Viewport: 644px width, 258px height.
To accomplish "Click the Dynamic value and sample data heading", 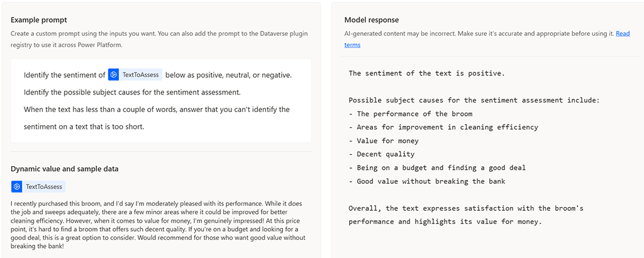I will (x=65, y=169).
